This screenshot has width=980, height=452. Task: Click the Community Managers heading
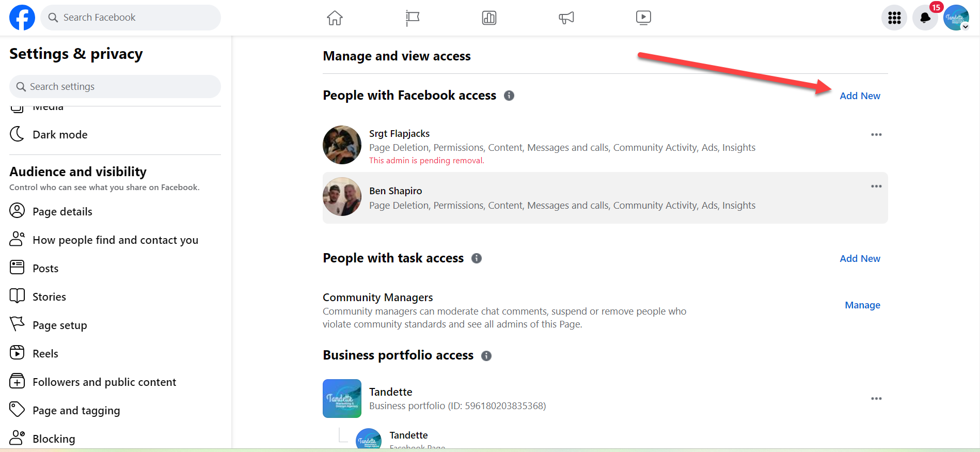pos(377,297)
